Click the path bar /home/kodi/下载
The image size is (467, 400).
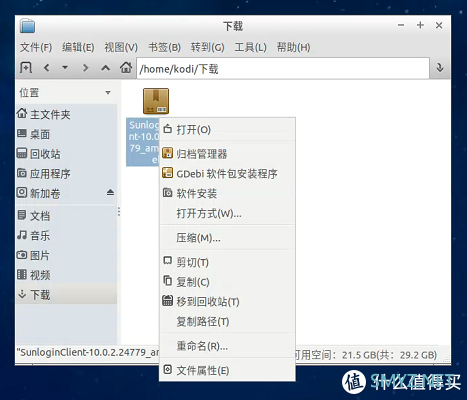click(283, 69)
